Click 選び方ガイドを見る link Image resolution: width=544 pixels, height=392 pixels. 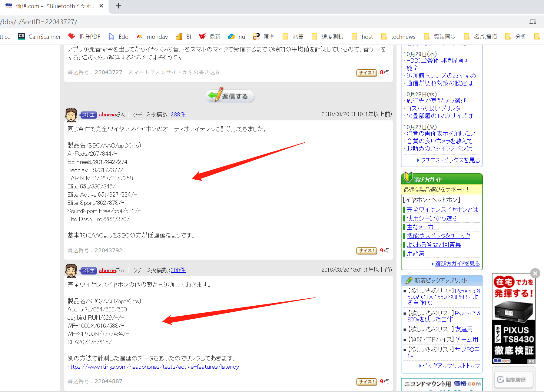click(x=457, y=264)
